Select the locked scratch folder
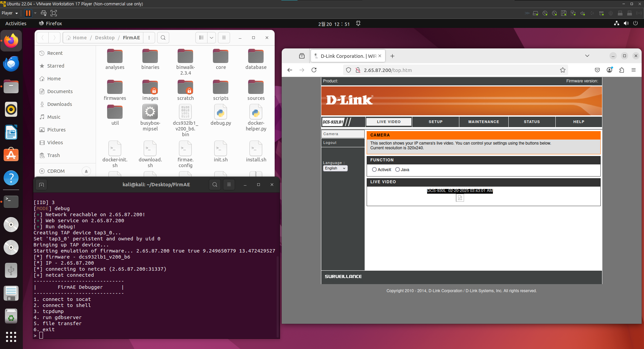644x349 pixels. click(x=185, y=90)
